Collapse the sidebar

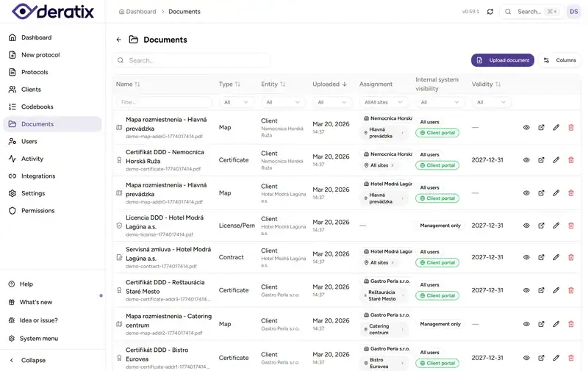52,360
